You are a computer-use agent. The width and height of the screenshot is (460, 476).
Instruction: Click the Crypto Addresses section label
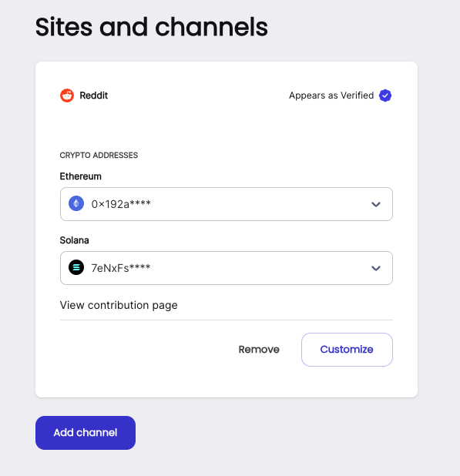click(x=99, y=155)
